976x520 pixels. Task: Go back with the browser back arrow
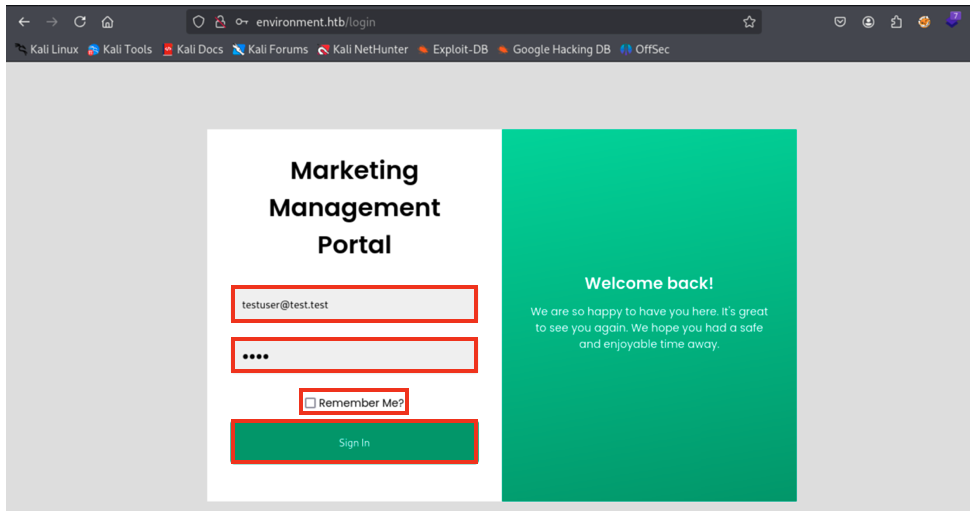pyautogui.click(x=24, y=22)
